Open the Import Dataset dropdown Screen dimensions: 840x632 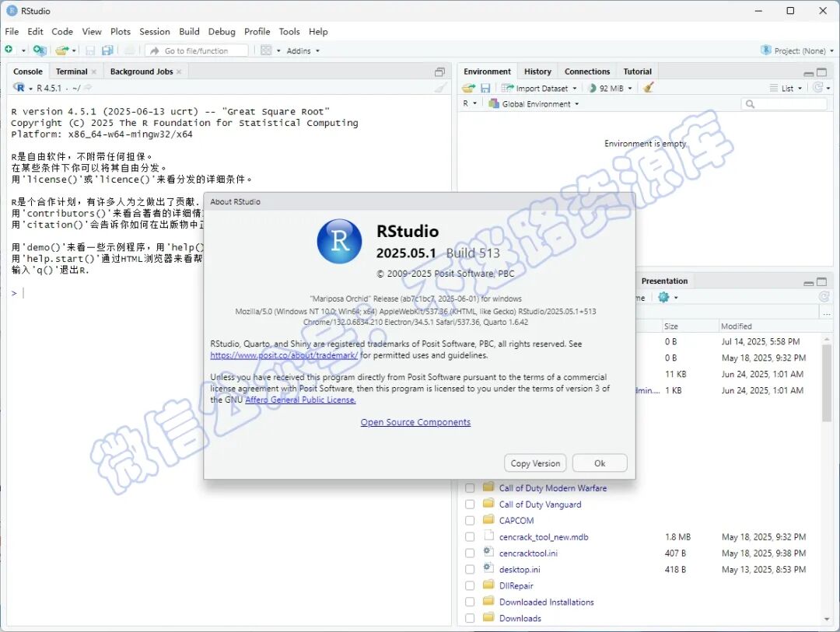[x=540, y=89]
